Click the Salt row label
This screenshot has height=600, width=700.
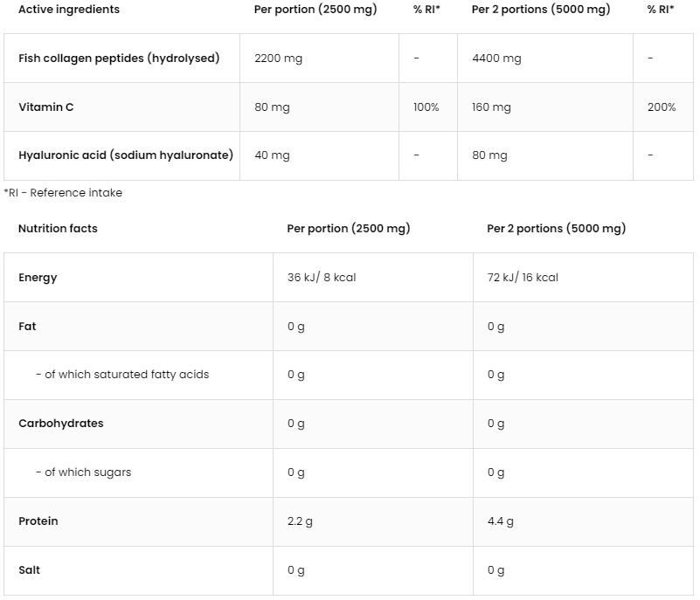point(29,570)
